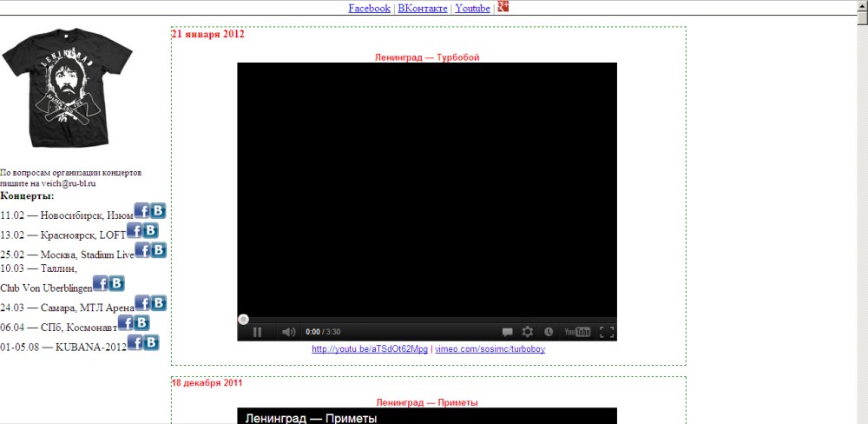868x424 pixels.
Task: Open video settings gear
Action: (x=527, y=332)
